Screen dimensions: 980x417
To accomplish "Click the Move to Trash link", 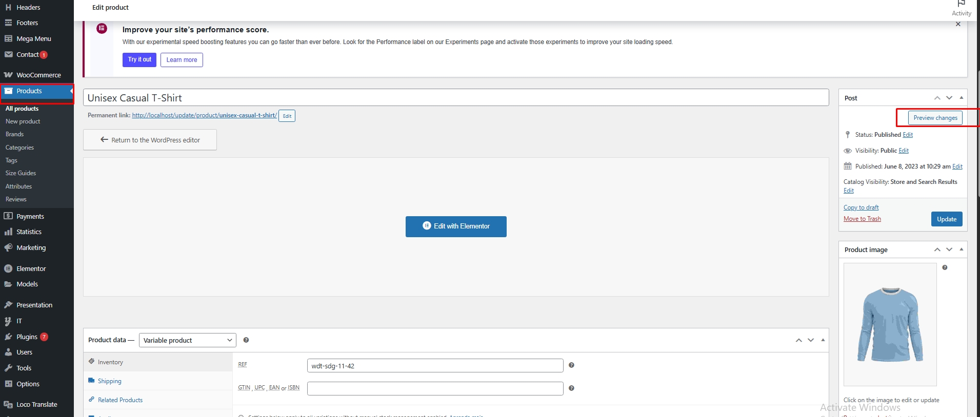I will tap(862, 219).
